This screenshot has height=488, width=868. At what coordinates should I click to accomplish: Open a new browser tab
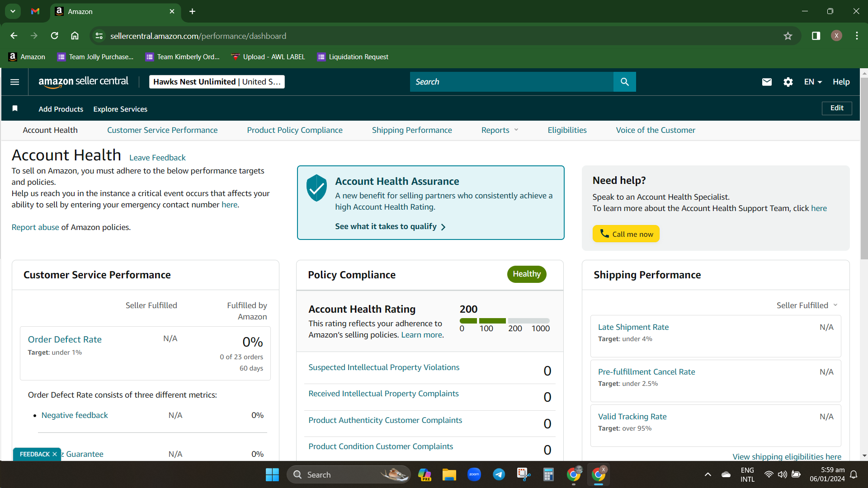pyautogui.click(x=192, y=11)
